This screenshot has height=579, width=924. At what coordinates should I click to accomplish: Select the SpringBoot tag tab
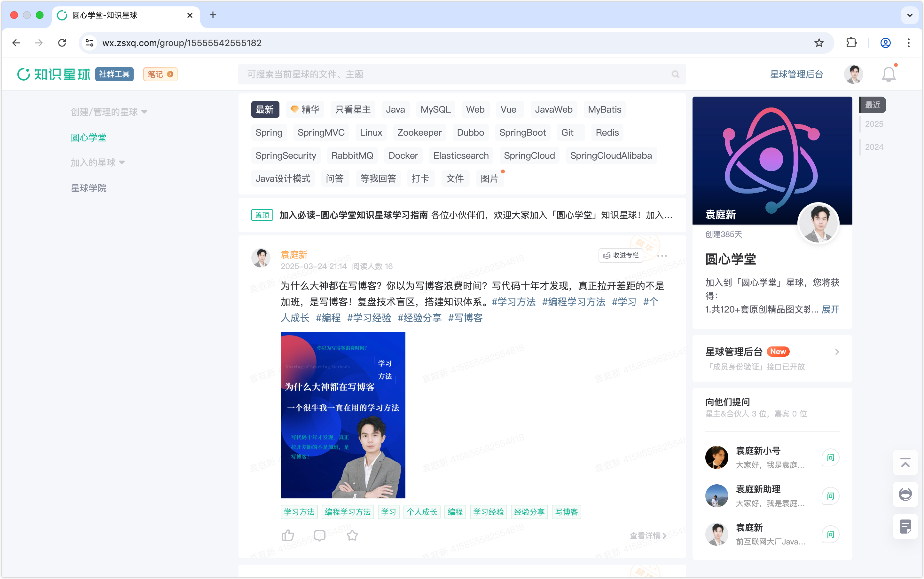pos(522,132)
